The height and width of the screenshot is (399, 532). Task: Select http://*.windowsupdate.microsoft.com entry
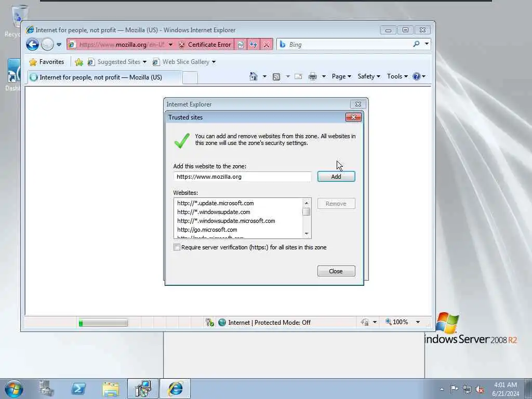tap(226, 221)
